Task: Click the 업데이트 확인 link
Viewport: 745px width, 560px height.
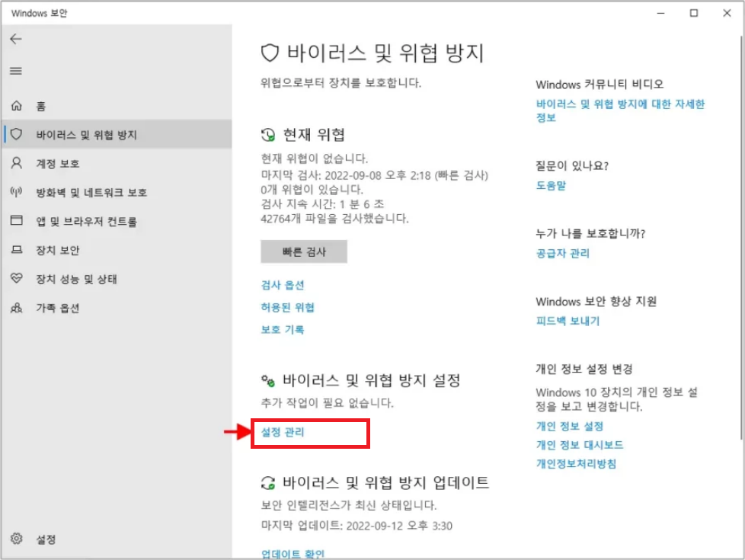Action: 293,554
